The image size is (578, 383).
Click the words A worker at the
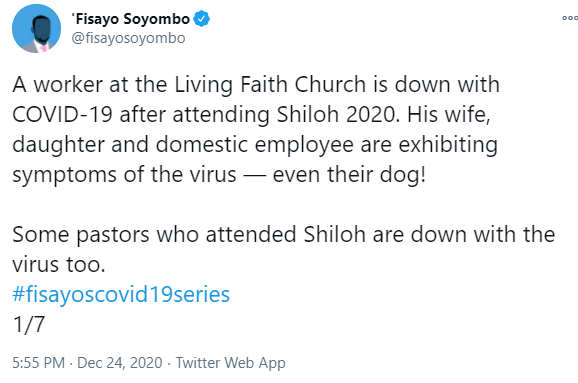(90, 85)
